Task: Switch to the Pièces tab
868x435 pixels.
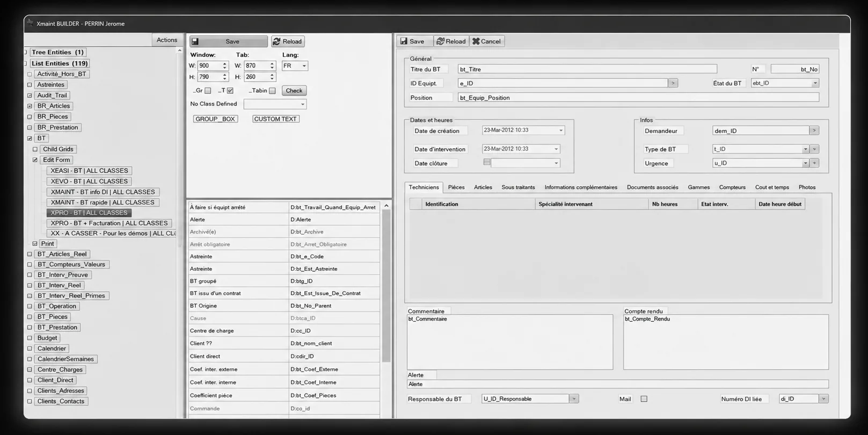Action: 456,187
